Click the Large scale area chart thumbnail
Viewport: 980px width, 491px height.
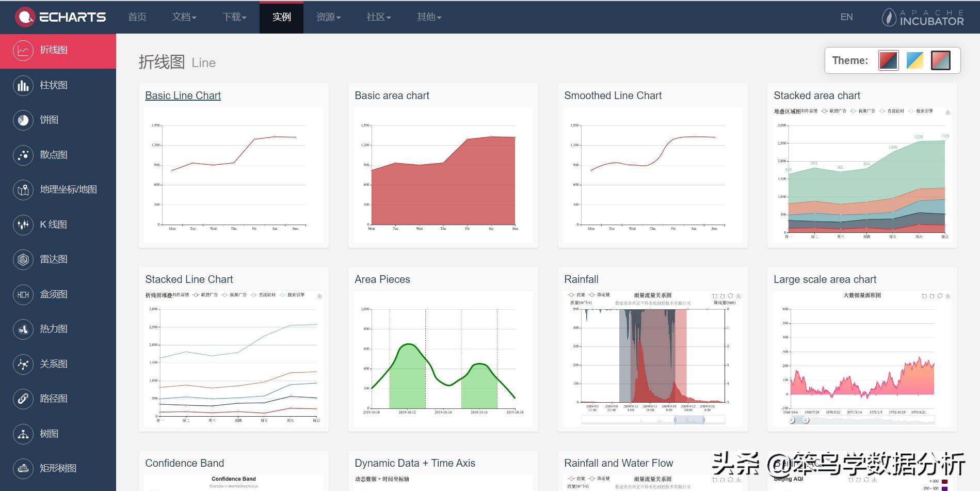pos(862,359)
